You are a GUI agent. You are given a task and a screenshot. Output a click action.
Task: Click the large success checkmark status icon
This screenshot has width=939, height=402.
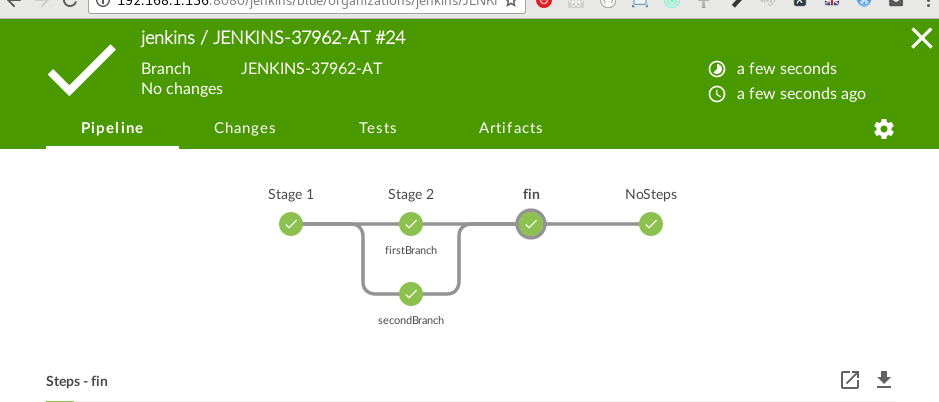coord(82,71)
